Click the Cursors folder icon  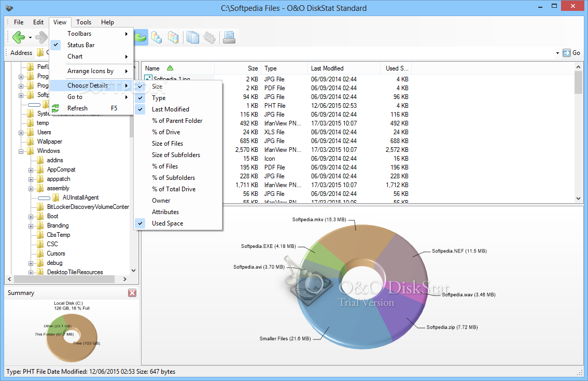point(40,253)
